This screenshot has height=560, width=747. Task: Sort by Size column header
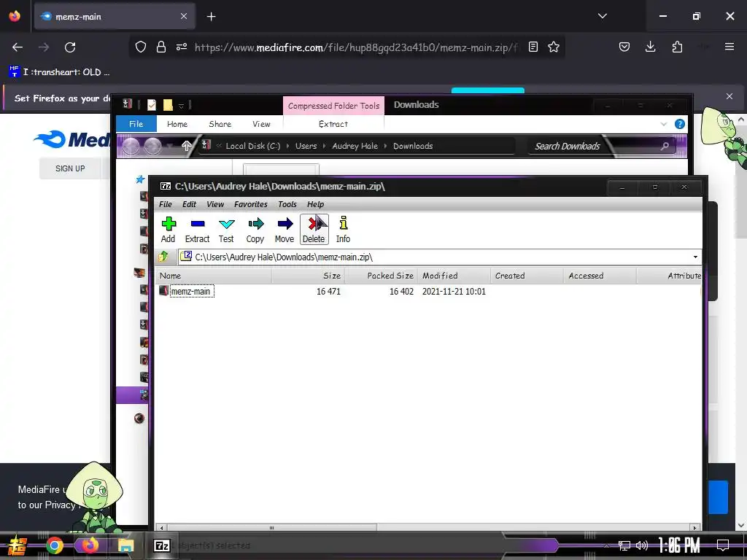tap(308, 276)
